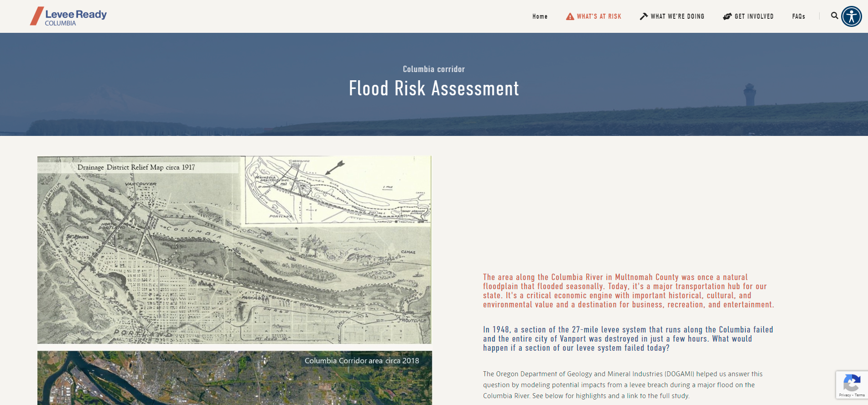868x405 pixels.
Task: Go to the Home page
Action: (540, 16)
